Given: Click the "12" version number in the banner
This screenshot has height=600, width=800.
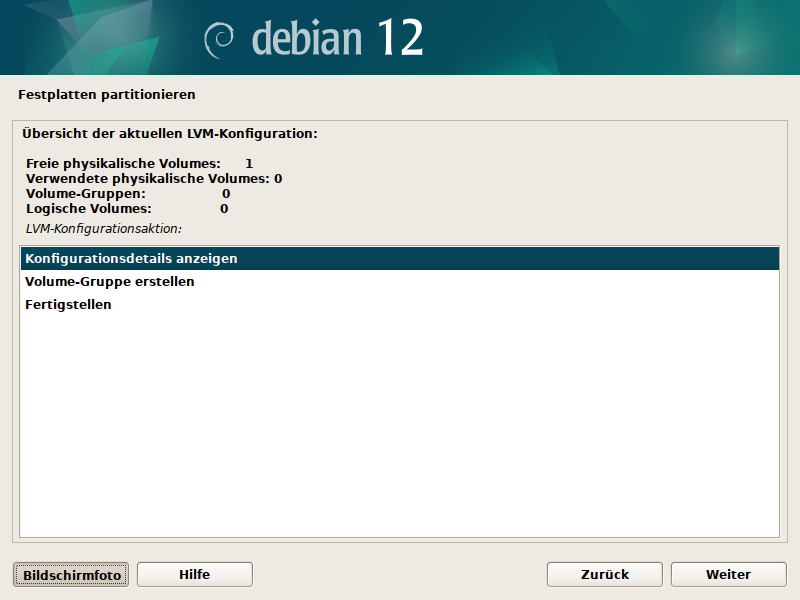Looking at the screenshot, I should (399, 38).
